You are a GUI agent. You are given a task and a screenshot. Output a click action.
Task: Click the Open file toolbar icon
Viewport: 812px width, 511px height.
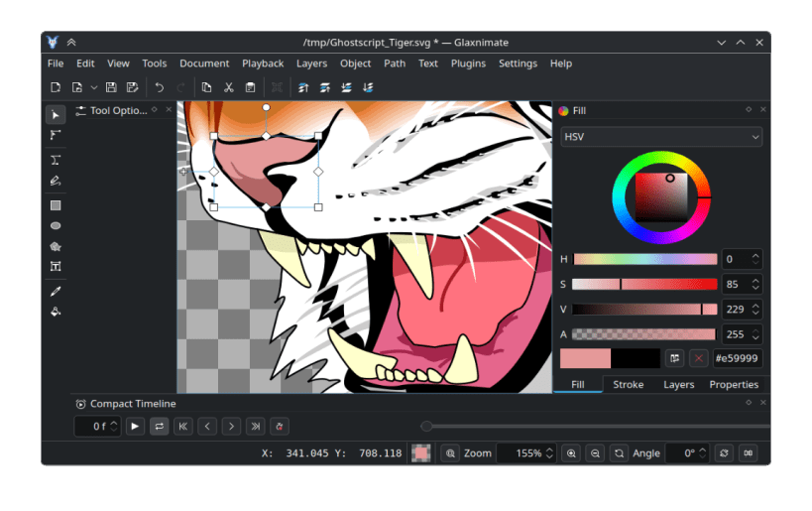pos(77,87)
